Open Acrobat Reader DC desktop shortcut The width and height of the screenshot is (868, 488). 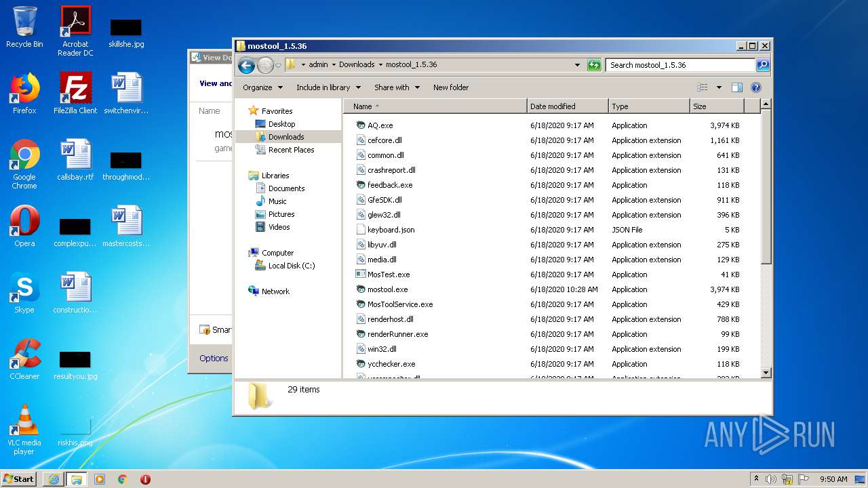[x=75, y=31]
